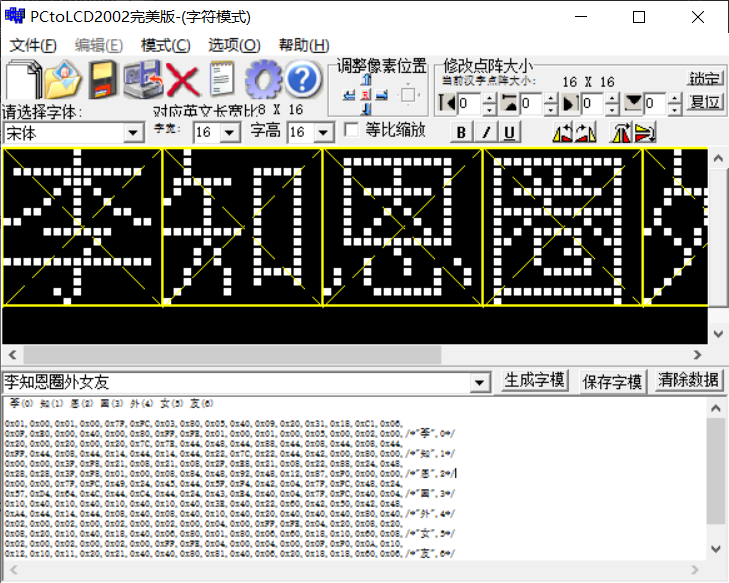Image resolution: width=729 pixels, height=583 pixels.
Task: Click the 复位 reset button
Action: (x=705, y=101)
